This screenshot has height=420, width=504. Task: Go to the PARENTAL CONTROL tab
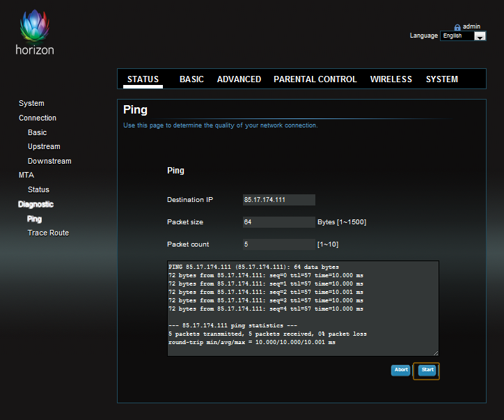pos(315,79)
